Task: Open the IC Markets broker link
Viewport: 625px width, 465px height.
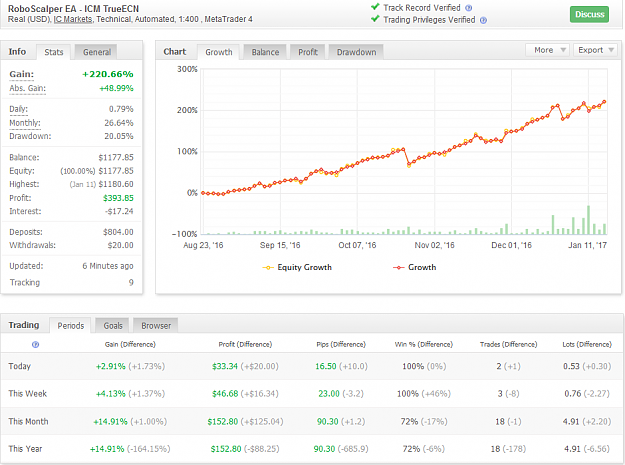Action: pyautogui.click(x=73, y=19)
